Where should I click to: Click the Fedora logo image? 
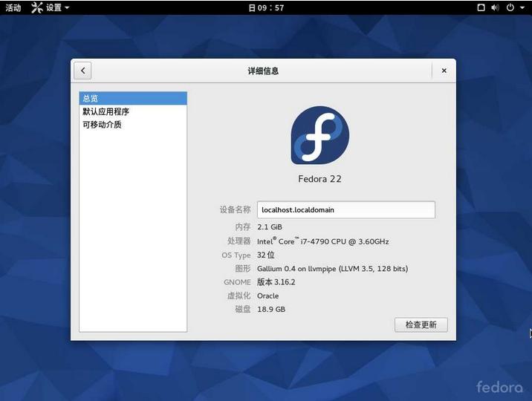[319, 135]
